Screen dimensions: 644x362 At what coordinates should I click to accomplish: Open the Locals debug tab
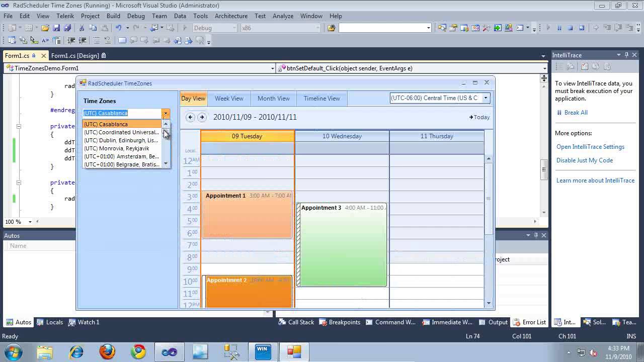[x=49, y=322]
